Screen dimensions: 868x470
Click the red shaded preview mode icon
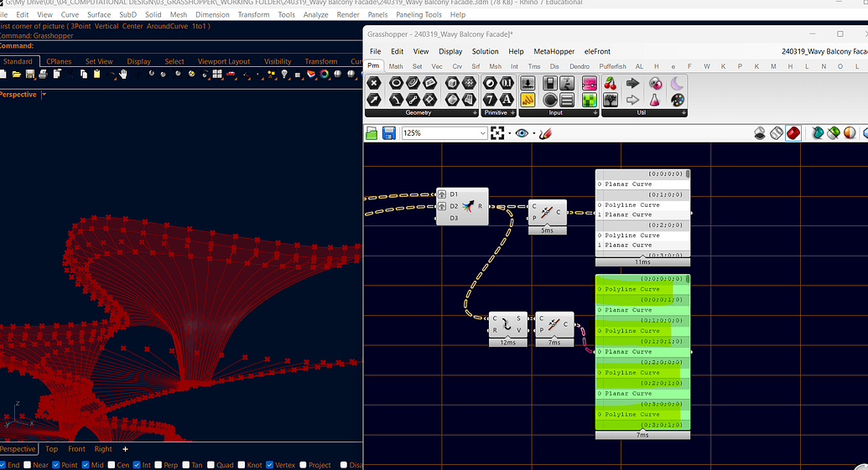point(793,133)
